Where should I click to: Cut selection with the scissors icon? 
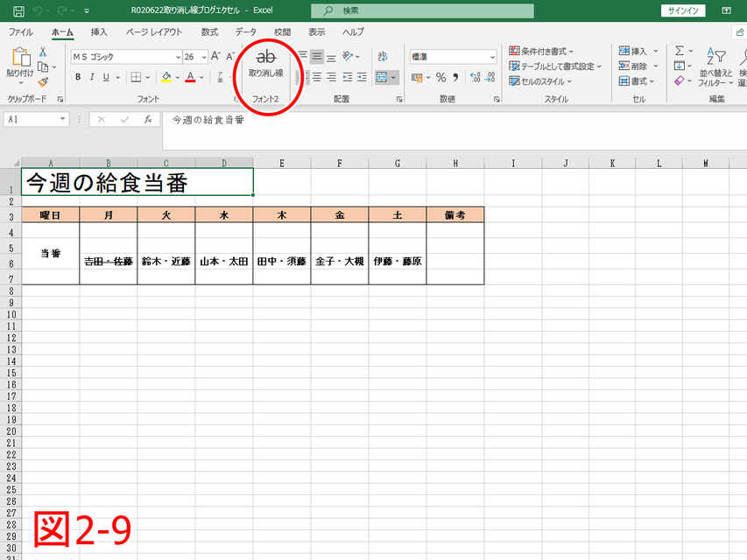pyautogui.click(x=43, y=52)
